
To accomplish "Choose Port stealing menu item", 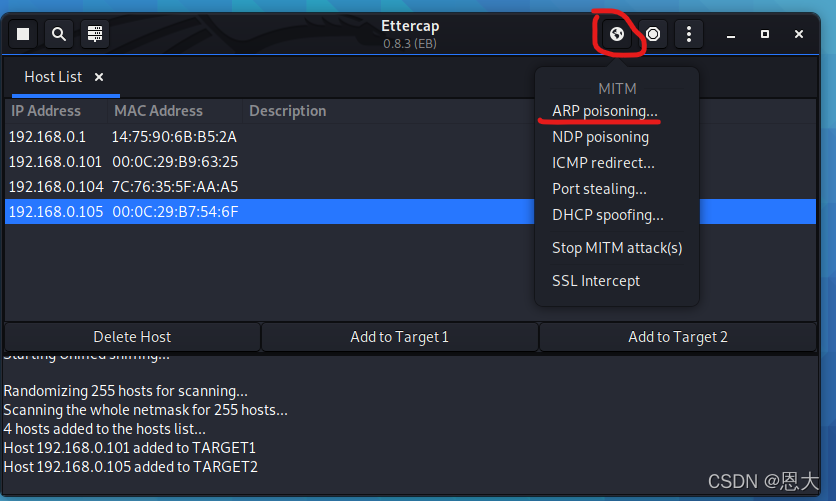I will pos(599,189).
